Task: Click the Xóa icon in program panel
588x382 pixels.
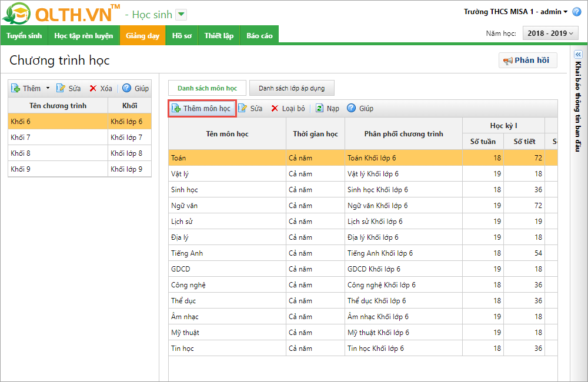Action: coord(93,89)
